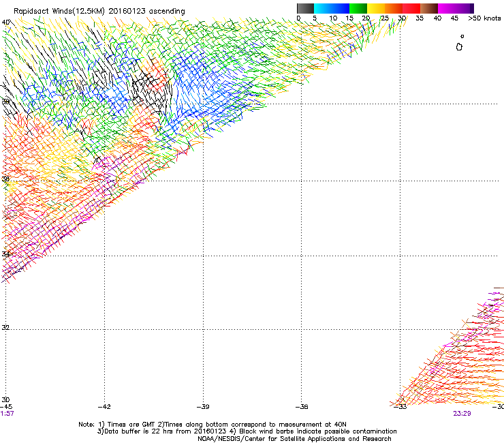Click the longitude label '-39'
504x443 pixels.
[203, 407]
